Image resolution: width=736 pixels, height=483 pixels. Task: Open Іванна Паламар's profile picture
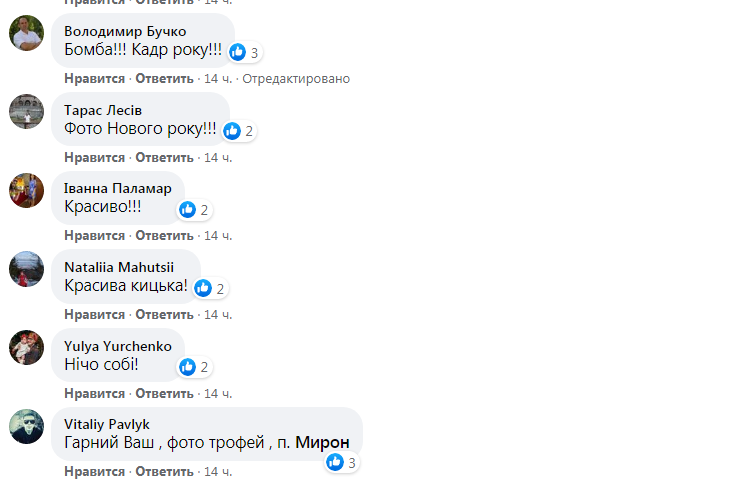(x=26, y=190)
